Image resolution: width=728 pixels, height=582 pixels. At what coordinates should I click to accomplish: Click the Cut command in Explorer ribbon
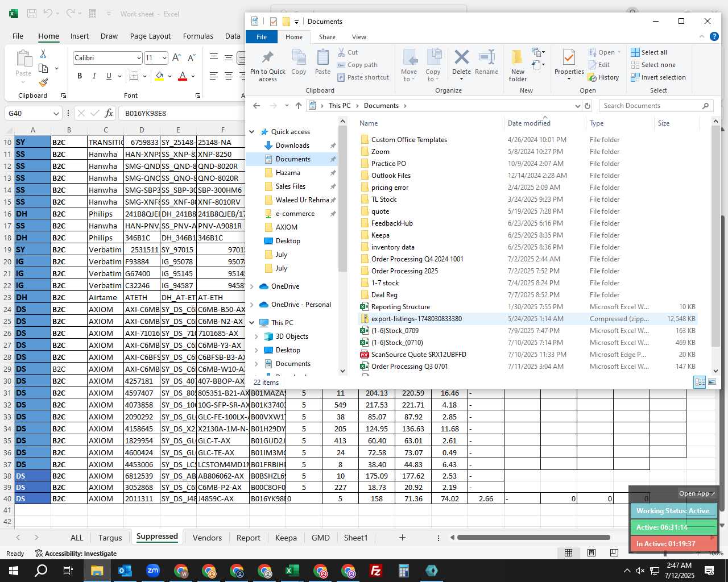pyautogui.click(x=348, y=52)
